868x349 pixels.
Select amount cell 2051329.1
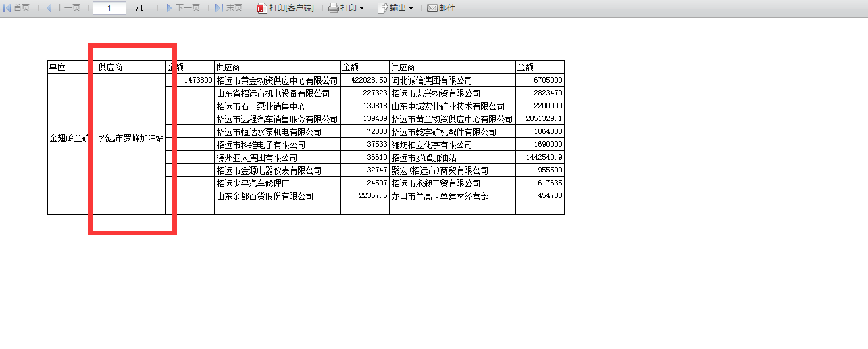pyautogui.click(x=540, y=118)
